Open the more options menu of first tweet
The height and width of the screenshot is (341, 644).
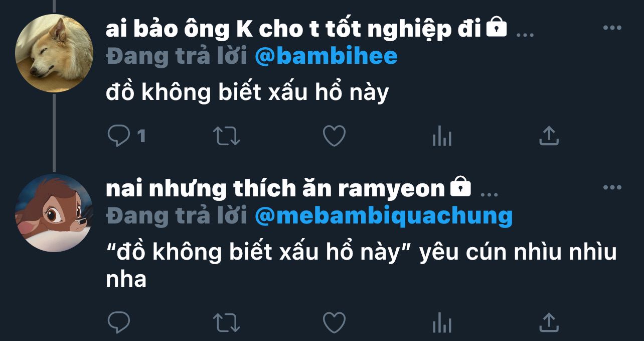(x=612, y=28)
